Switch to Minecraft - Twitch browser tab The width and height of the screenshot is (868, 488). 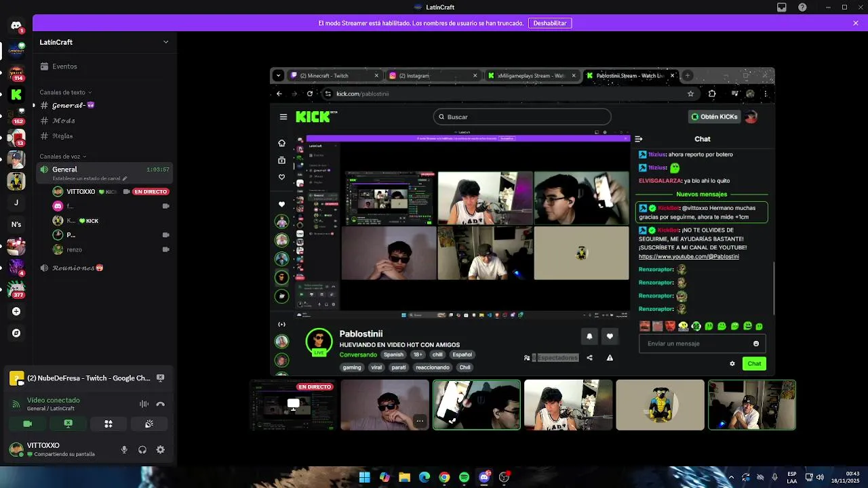click(x=335, y=76)
